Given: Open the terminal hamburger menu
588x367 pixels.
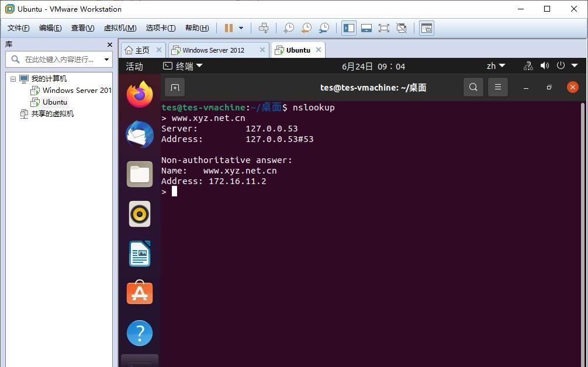Looking at the screenshot, I should point(497,87).
